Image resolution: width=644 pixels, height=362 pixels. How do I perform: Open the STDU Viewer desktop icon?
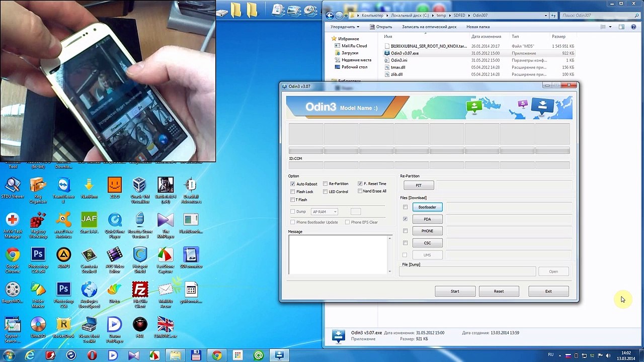pyautogui.click(x=13, y=189)
